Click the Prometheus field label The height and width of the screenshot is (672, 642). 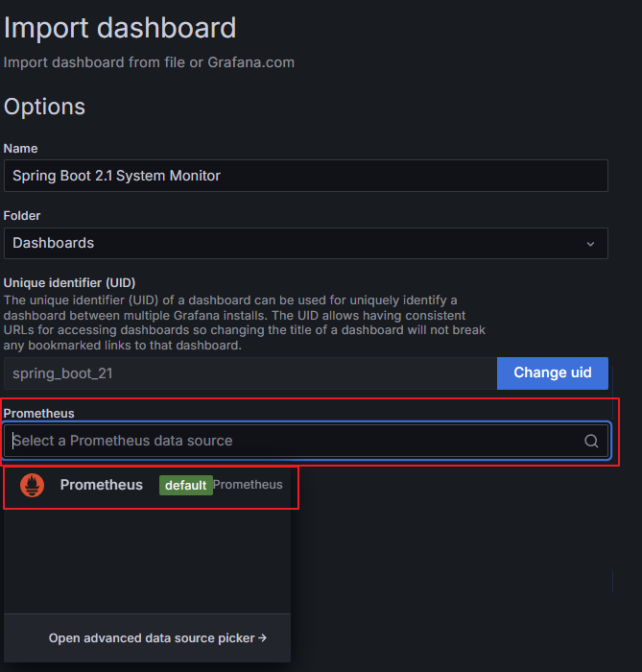point(39,413)
